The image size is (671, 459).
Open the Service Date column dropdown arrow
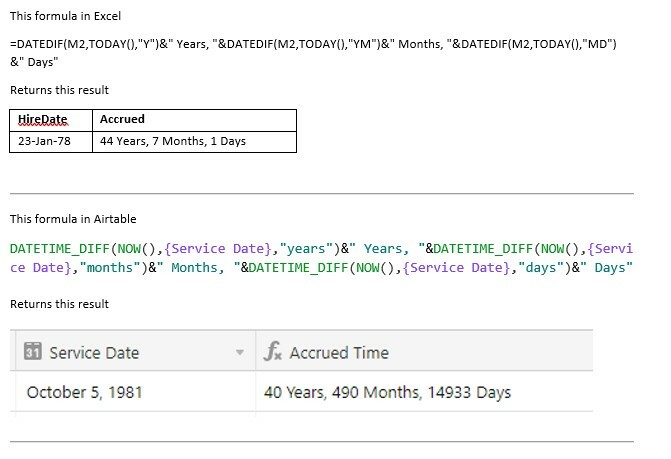[x=240, y=352]
